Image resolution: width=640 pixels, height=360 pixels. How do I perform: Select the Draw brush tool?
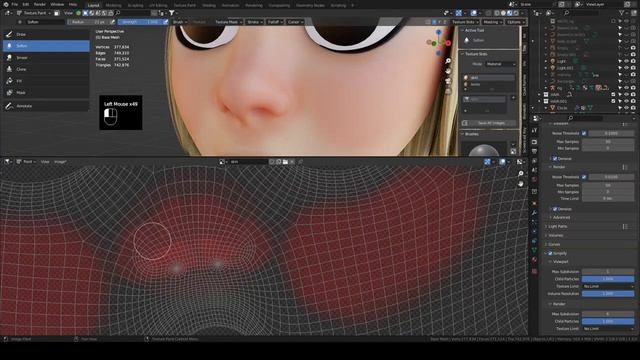pos(46,34)
